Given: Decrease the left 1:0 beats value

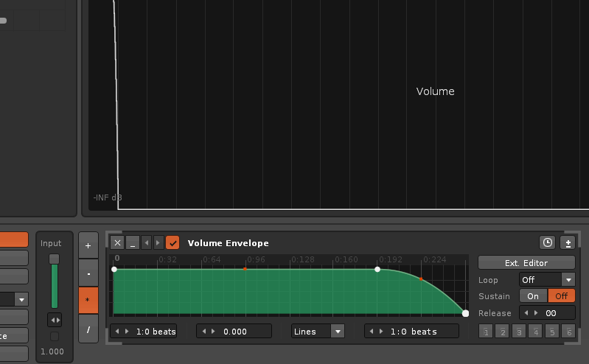Looking at the screenshot, I should pos(117,332).
